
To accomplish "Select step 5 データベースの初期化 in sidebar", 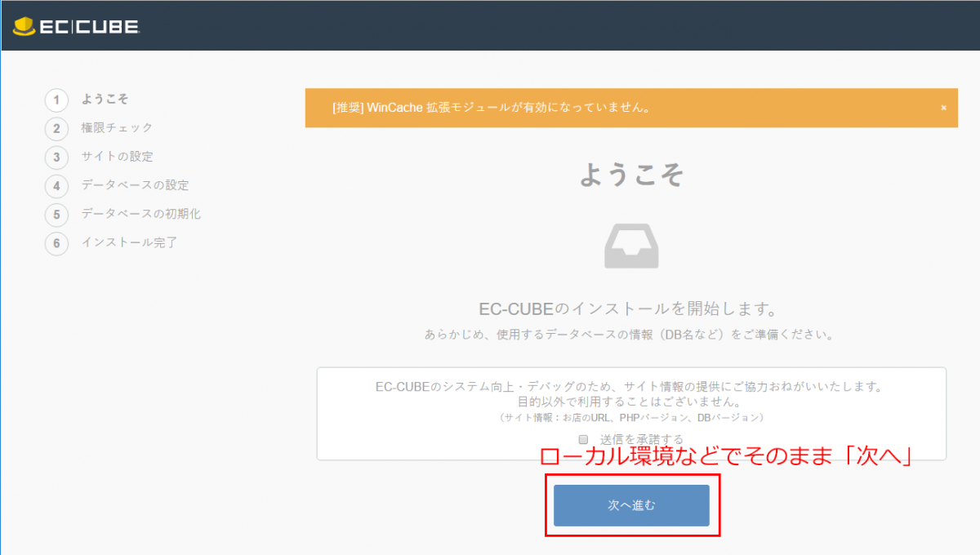I will (122, 214).
